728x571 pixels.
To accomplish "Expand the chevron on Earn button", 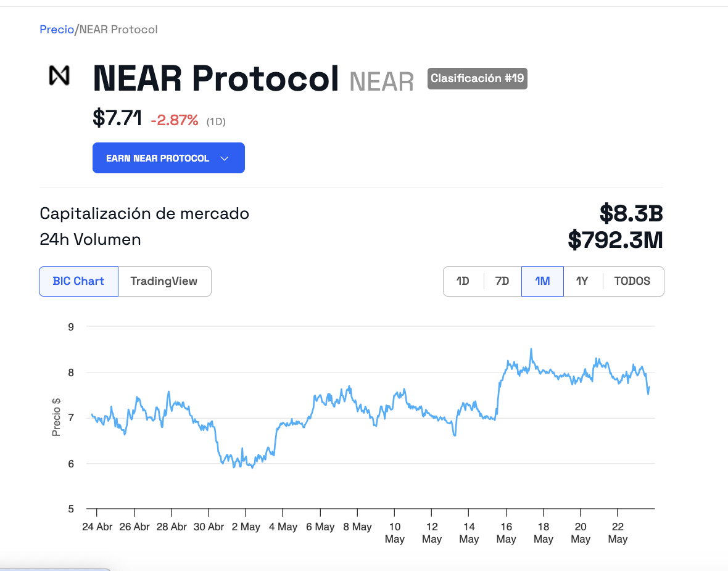I will tap(225, 158).
